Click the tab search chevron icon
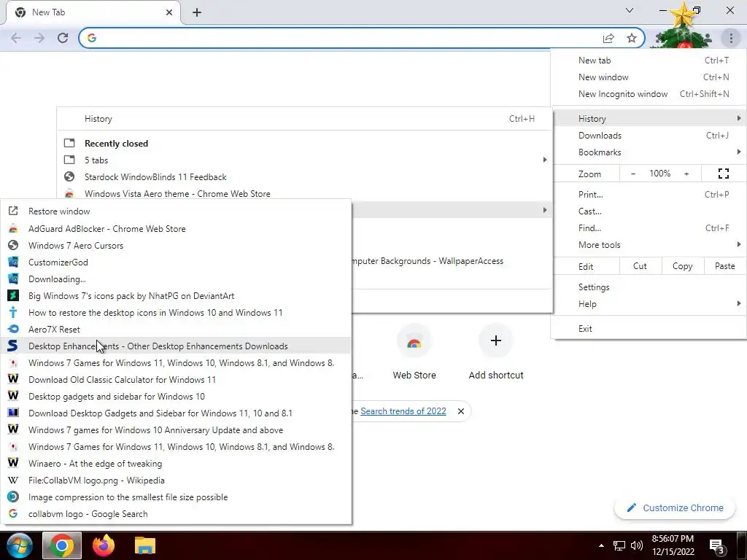This screenshot has height=560, width=747. click(630, 10)
